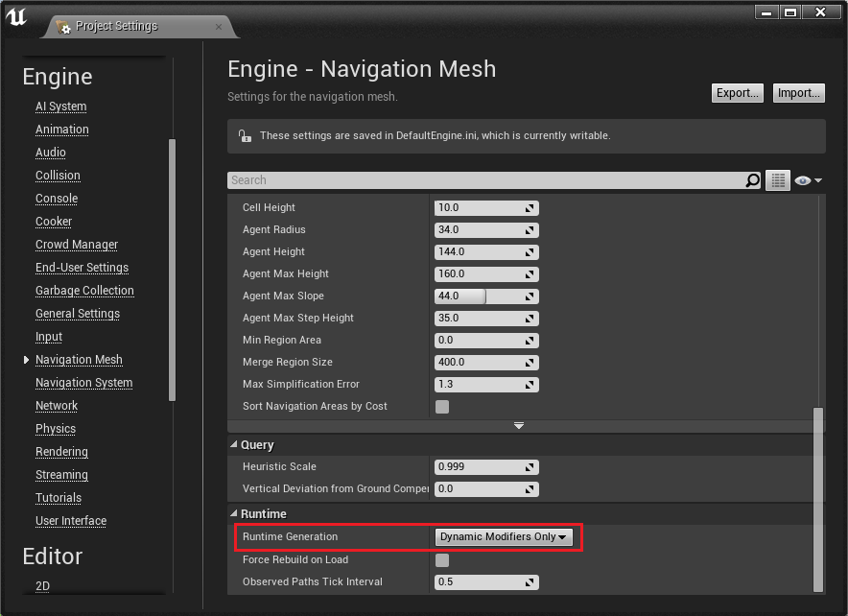Screen dimensions: 848x616
Task: Open Collision settings
Action: [58, 176]
